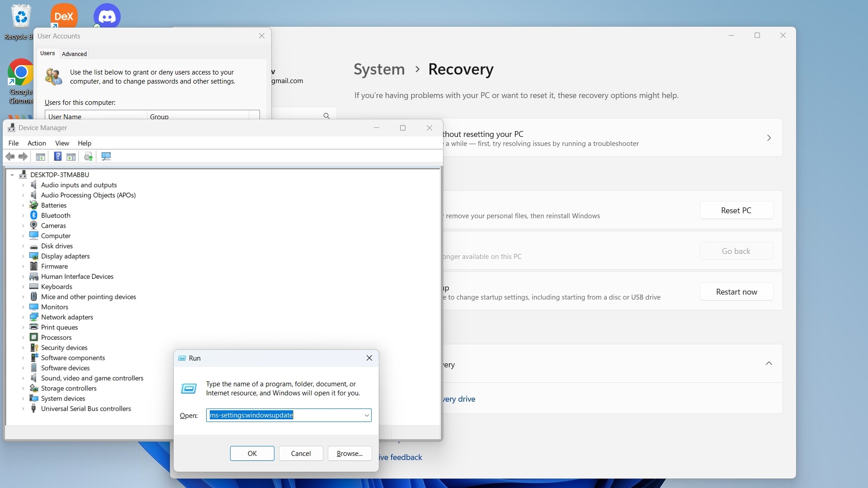
Task: Collapse the DESKTOP-3TMABBU root node
Action: pos(12,175)
